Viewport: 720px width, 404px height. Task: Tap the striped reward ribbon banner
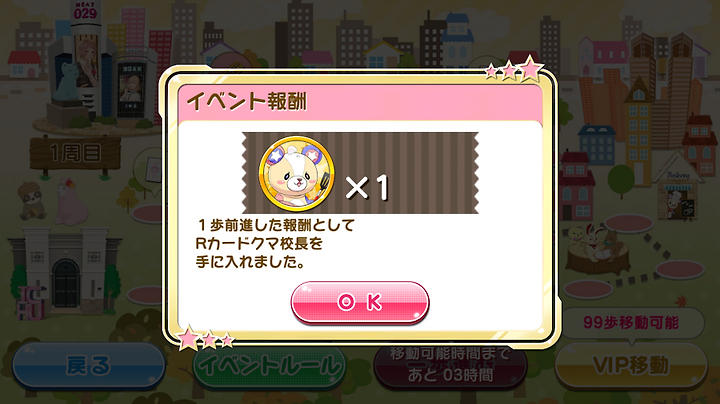[360, 173]
